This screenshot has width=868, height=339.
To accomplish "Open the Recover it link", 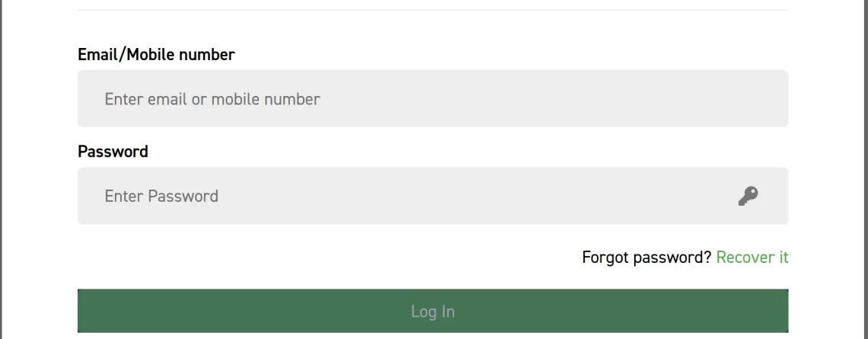I will click(x=752, y=257).
